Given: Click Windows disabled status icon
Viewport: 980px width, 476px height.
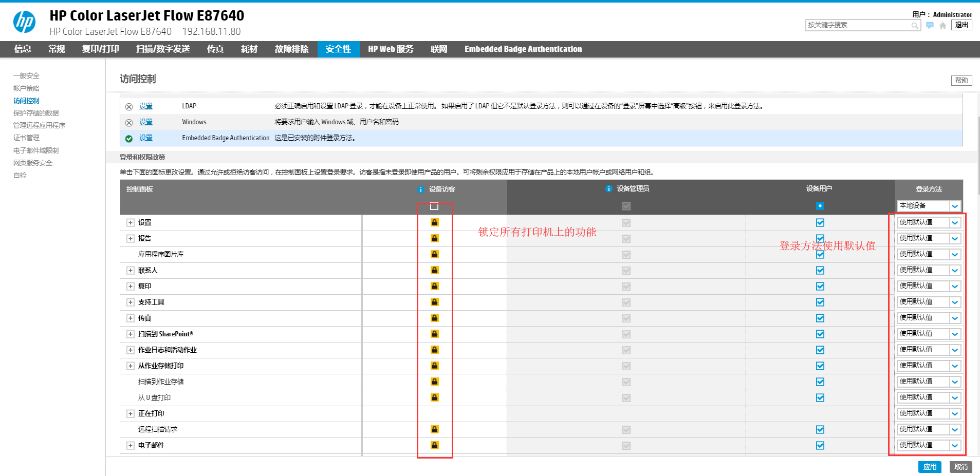Looking at the screenshot, I should 129,123.
